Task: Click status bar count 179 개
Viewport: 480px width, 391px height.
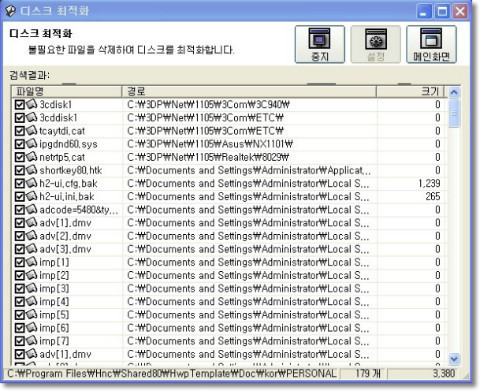Action: (x=368, y=373)
